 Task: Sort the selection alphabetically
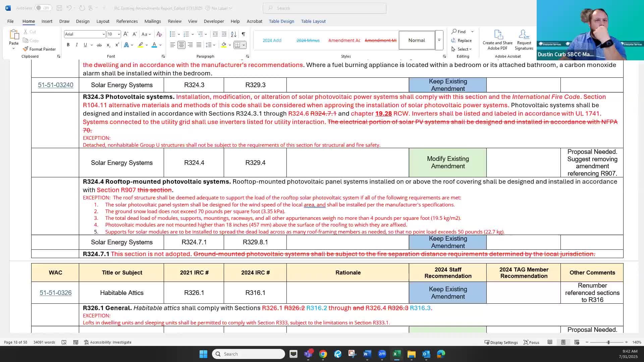pos(234,34)
